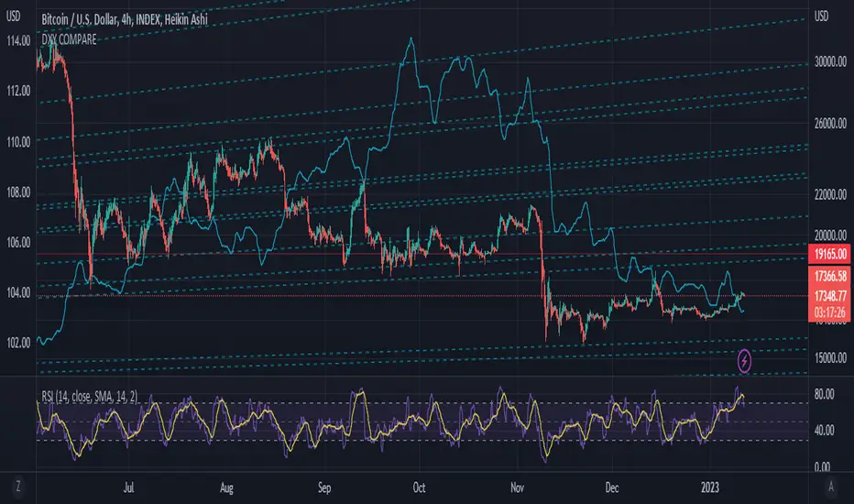Click the red 19165.00 price label
Viewport: 854px width, 504px height.
click(x=830, y=254)
